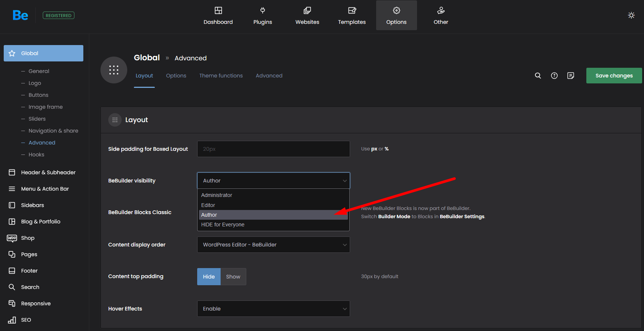This screenshot has width=644, height=331.
Task: Open Image frame sub-item
Action: [x=45, y=107]
